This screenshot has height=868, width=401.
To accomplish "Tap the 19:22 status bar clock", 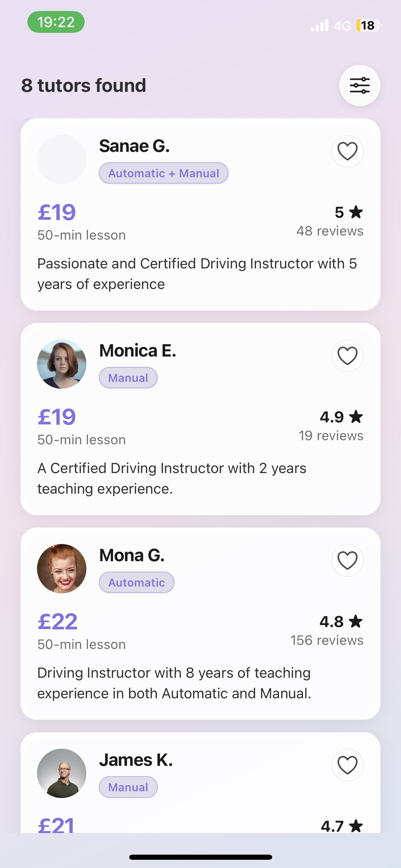I will [56, 22].
